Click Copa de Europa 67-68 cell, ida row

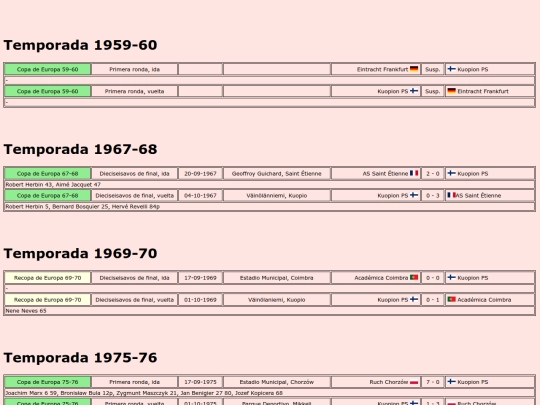click(48, 173)
